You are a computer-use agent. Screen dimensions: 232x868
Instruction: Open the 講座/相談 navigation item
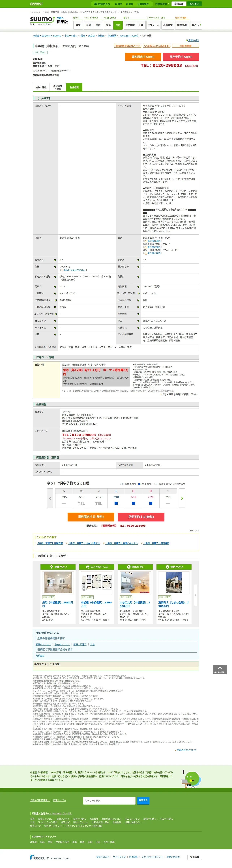(x=182, y=25)
